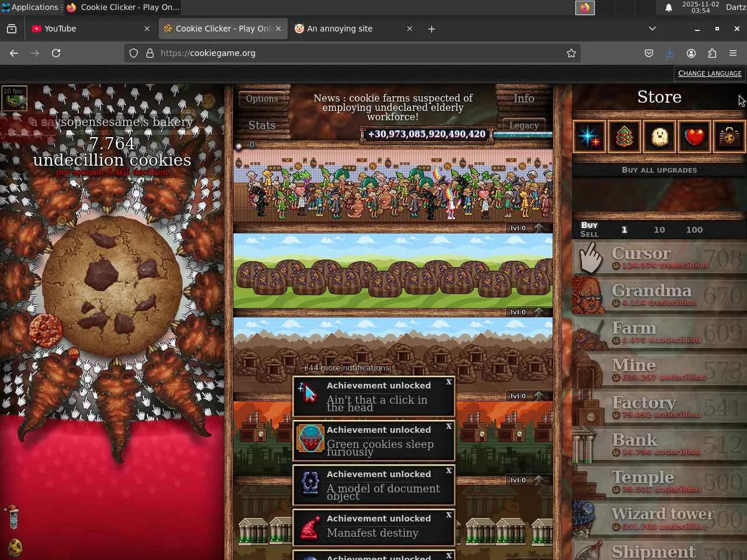The width and height of the screenshot is (747, 560).
Task: Buy a Shipment building
Action: coord(659,549)
